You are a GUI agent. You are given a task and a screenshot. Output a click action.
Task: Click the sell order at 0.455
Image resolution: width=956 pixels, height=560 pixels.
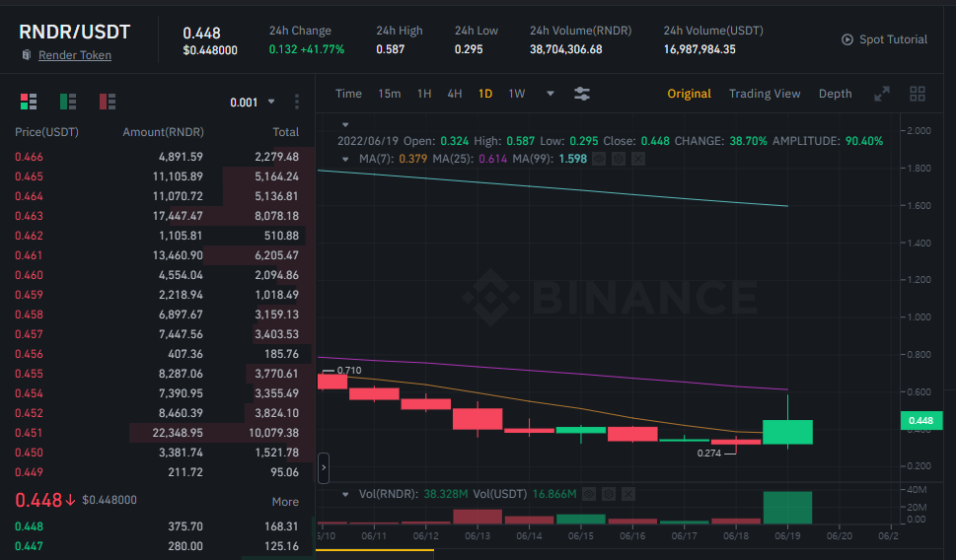pyautogui.click(x=157, y=374)
